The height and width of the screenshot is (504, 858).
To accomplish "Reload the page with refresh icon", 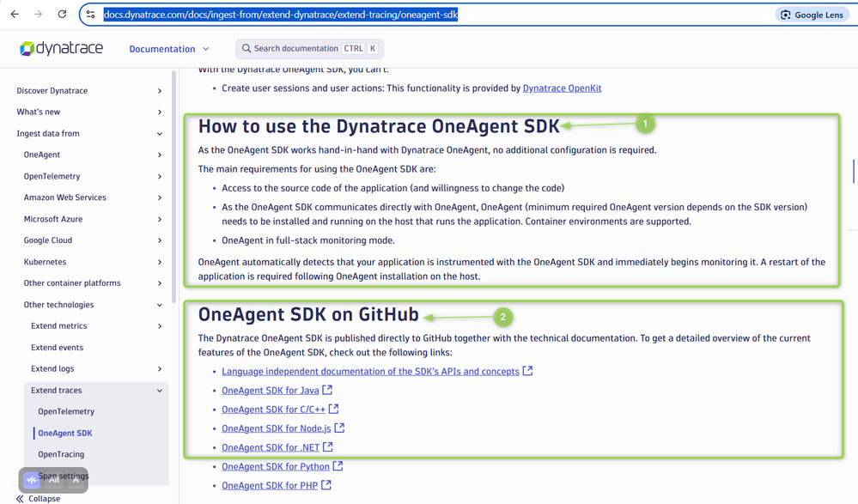I will coord(62,15).
